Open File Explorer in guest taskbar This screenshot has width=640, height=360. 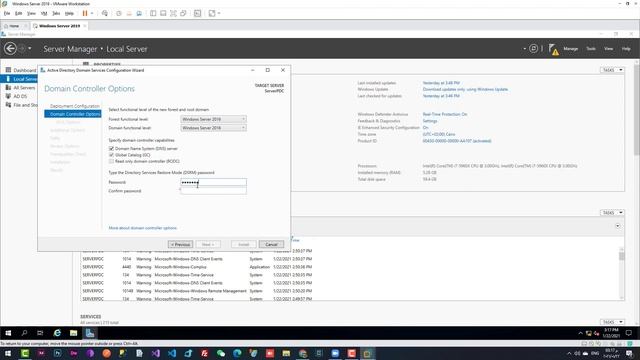[x=73, y=333]
